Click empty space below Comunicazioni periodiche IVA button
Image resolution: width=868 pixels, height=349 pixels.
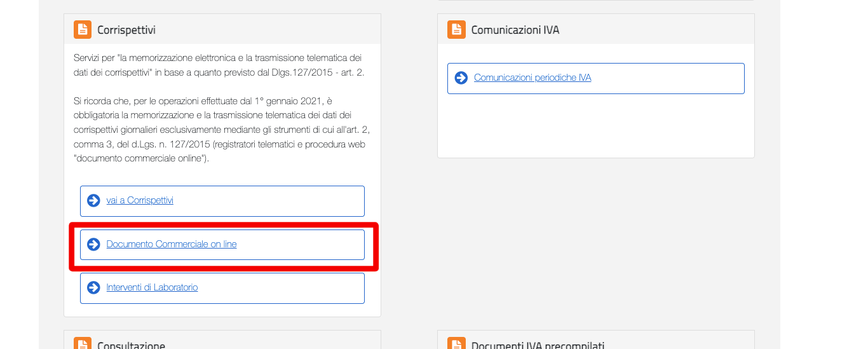click(595, 126)
